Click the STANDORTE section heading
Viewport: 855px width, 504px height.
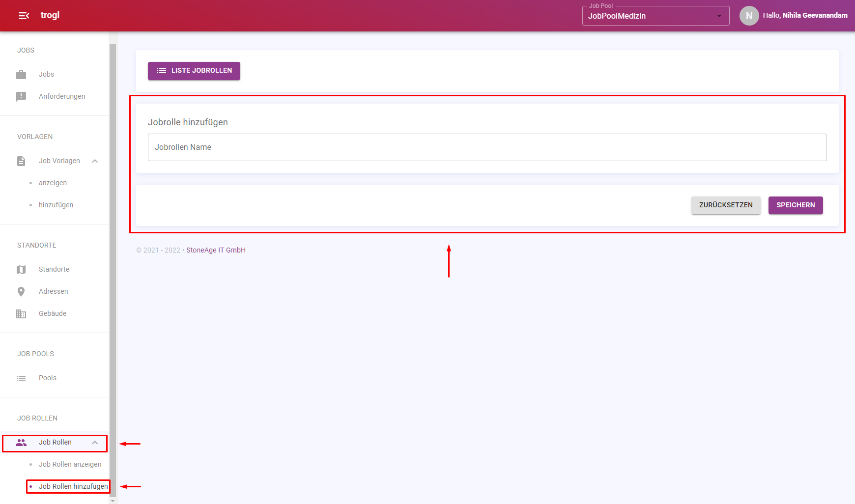click(37, 245)
